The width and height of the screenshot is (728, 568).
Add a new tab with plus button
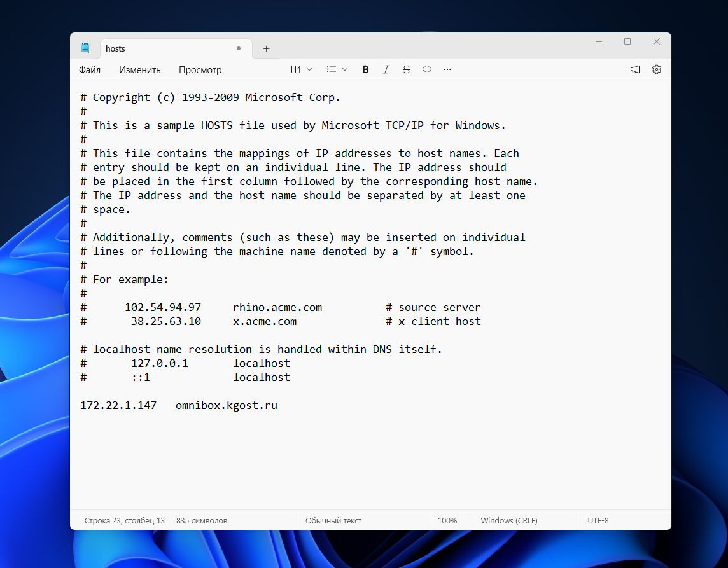(266, 49)
